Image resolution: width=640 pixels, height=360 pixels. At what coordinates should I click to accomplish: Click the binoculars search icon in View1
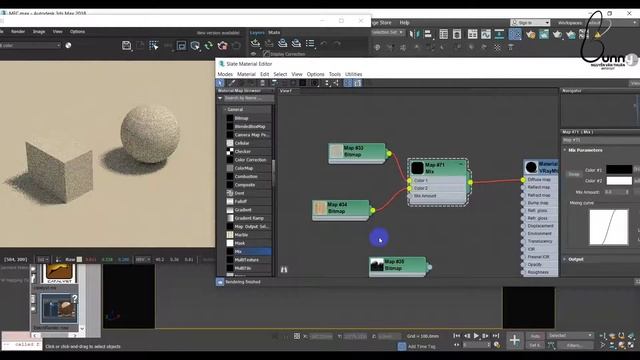coord(284,269)
